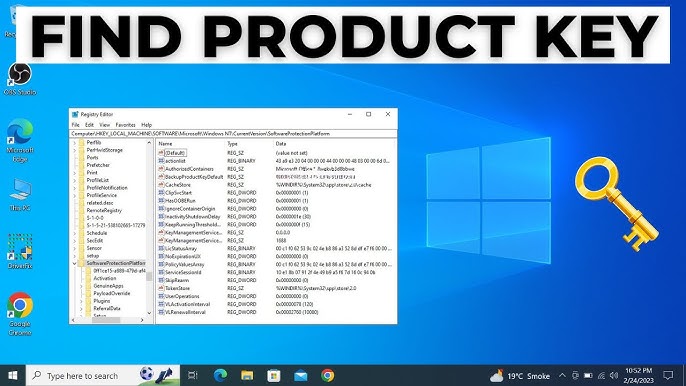The height and width of the screenshot is (386, 686).
Task: Open File Explorer from the taskbar
Action: point(247,375)
